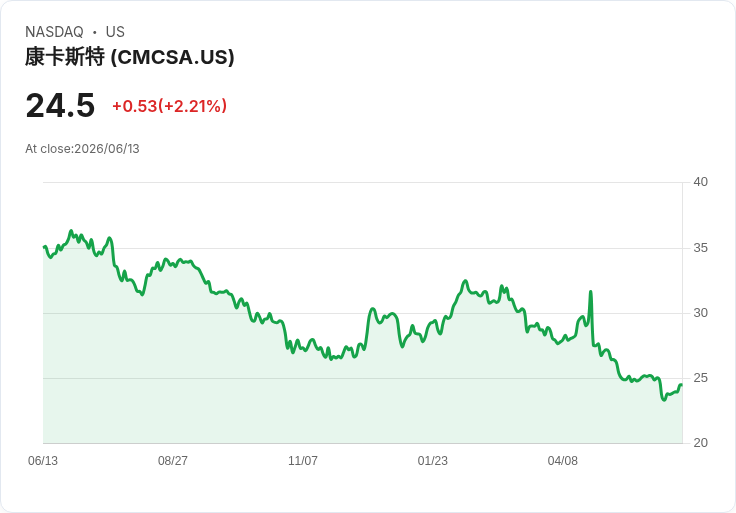The image size is (736, 513).
Task: Click the 40 price axis label
Action: pos(700,182)
